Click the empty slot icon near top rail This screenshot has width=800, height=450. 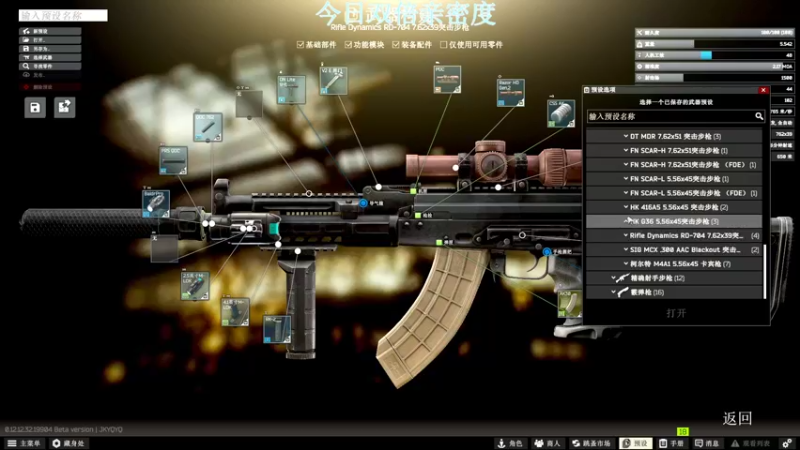click(x=249, y=104)
